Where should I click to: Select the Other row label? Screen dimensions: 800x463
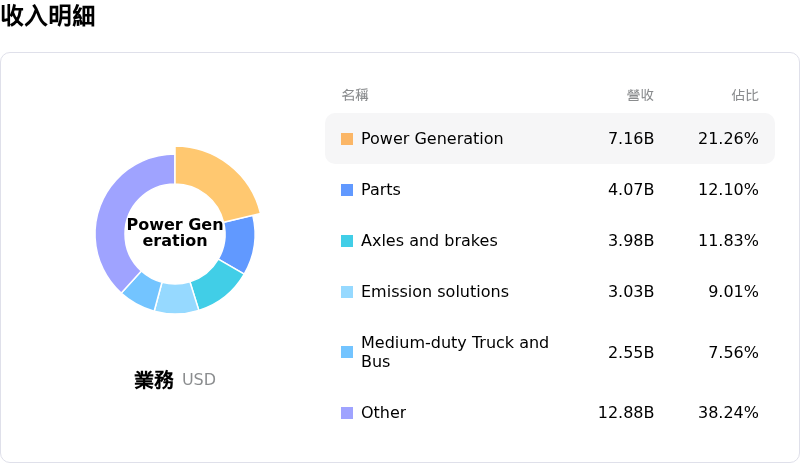point(383,413)
